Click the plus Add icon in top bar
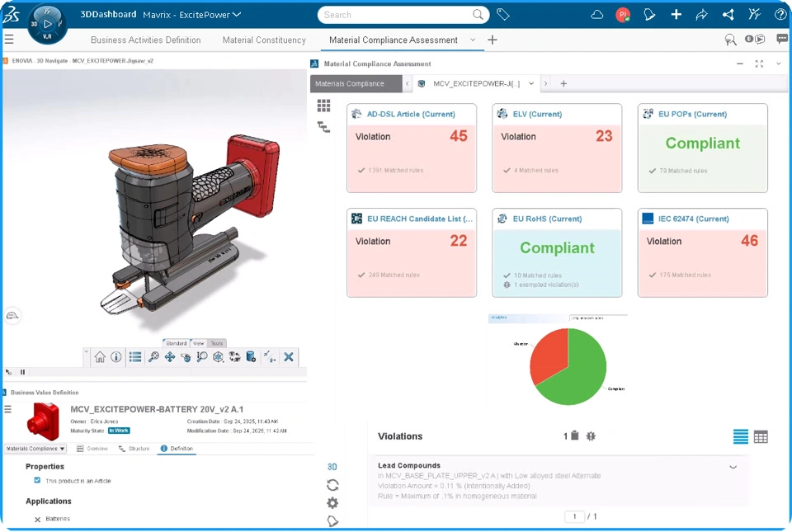Screen dimensions: 792x532 (676, 15)
